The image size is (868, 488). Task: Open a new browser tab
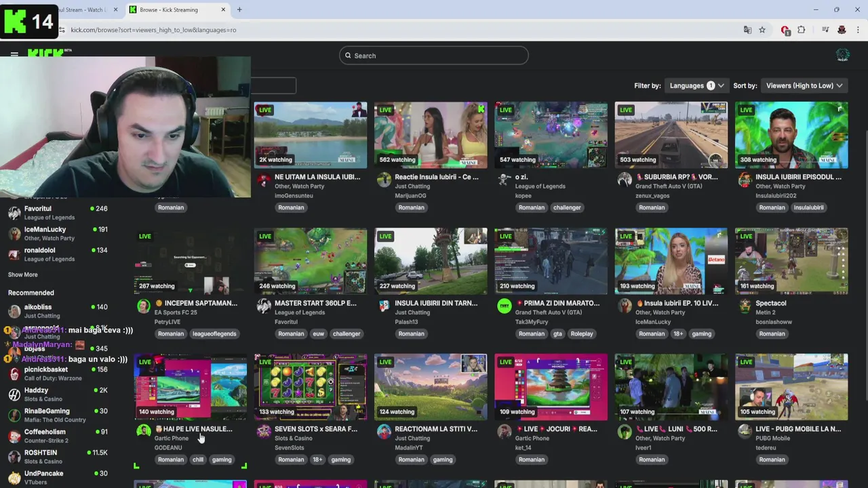239,9
